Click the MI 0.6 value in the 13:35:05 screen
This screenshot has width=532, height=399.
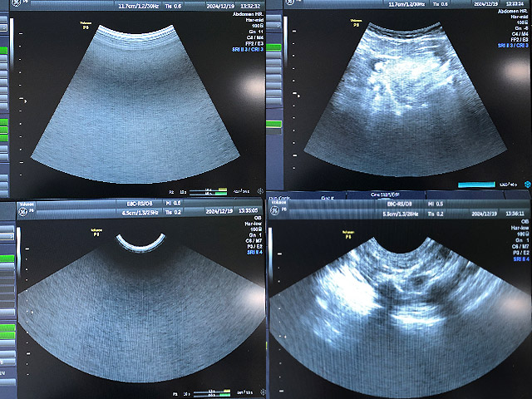[x=174, y=203]
